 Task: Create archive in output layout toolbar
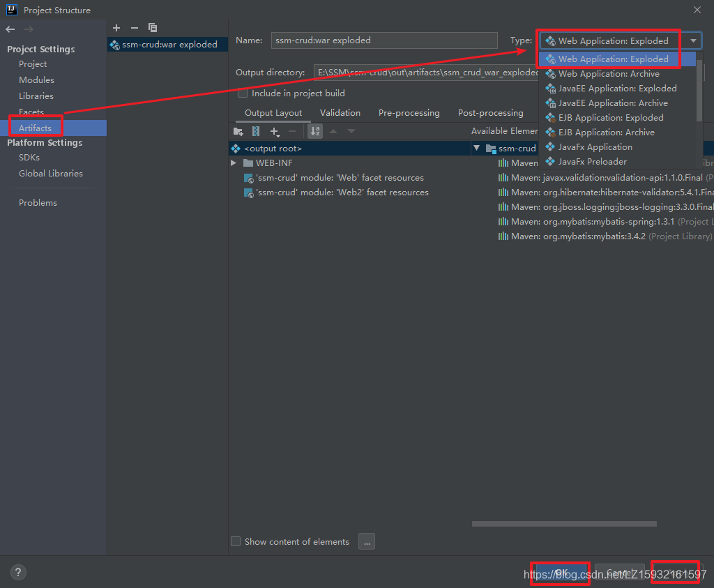(x=256, y=132)
